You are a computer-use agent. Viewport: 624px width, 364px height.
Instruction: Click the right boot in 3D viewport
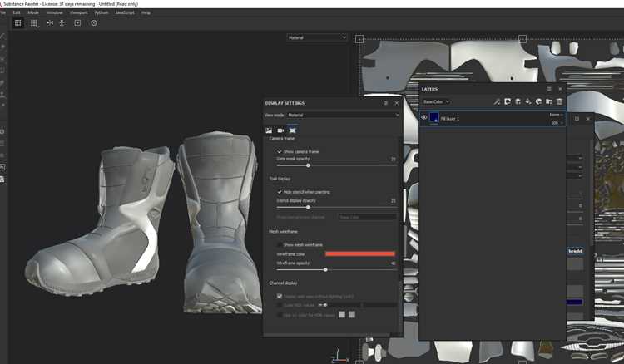pos(220,223)
